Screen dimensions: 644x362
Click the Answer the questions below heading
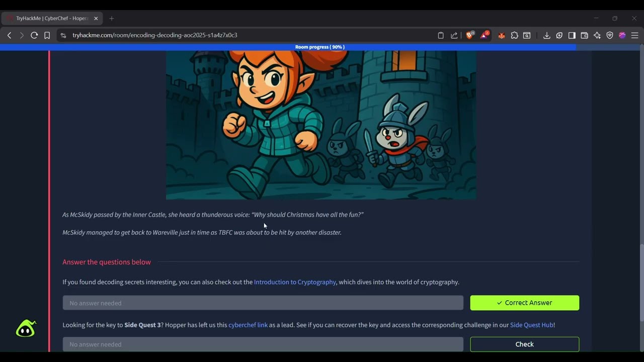coord(107,262)
